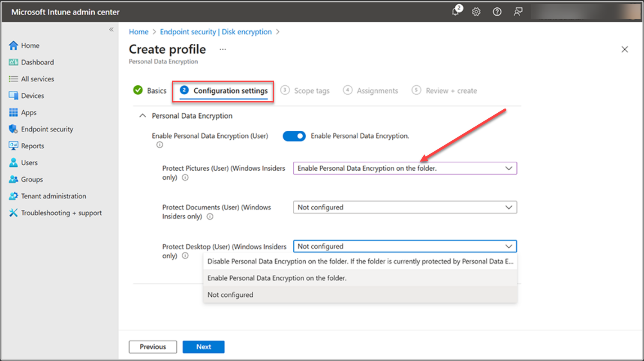This screenshot has height=361, width=644.
Task: Close the Create profile pane
Action: coord(625,49)
